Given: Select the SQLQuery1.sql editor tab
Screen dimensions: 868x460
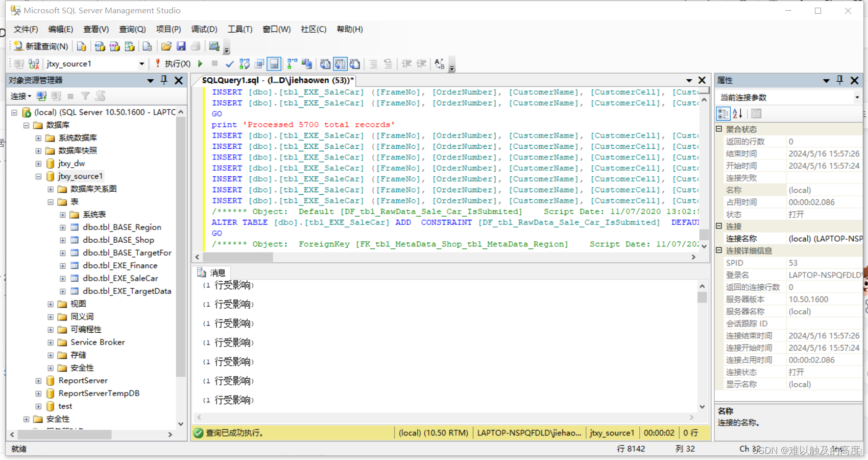Looking at the screenshot, I should coord(277,80).
